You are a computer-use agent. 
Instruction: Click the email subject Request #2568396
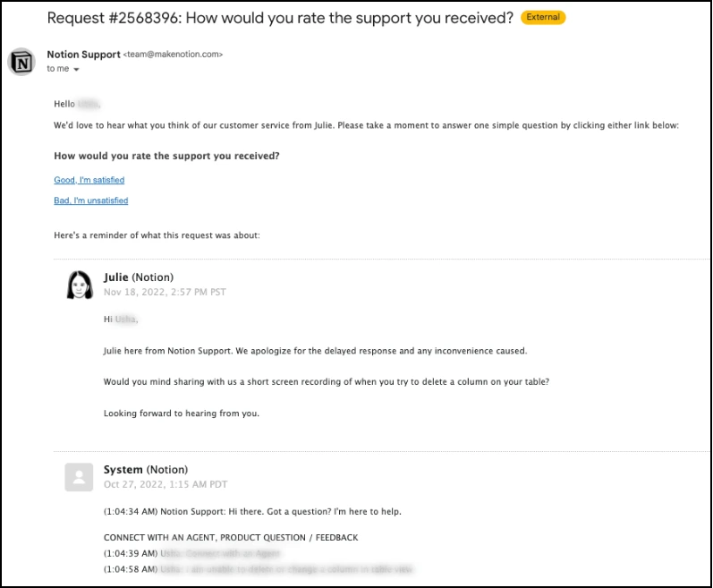(x=280, y=18)
